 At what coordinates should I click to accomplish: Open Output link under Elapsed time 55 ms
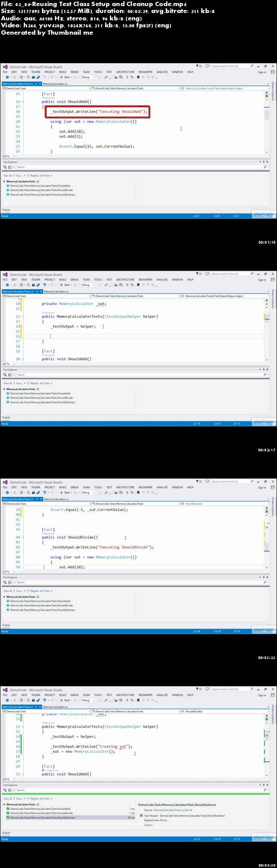click(148, 825)
